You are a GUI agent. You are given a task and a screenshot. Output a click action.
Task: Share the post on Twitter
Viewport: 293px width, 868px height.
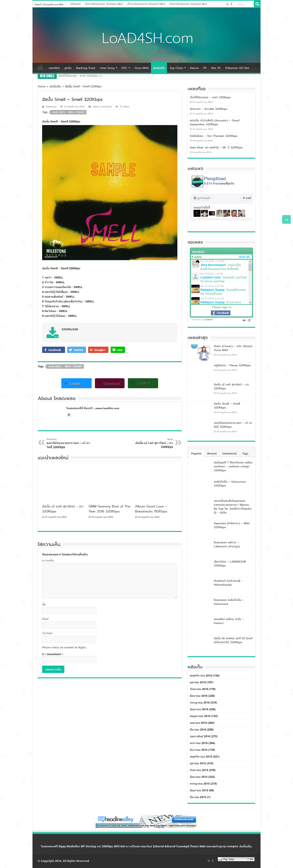77,350
